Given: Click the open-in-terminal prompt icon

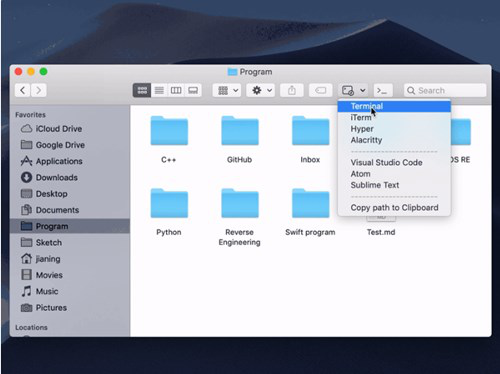Looking at the screenshot, I should click(x=382, y=90).
